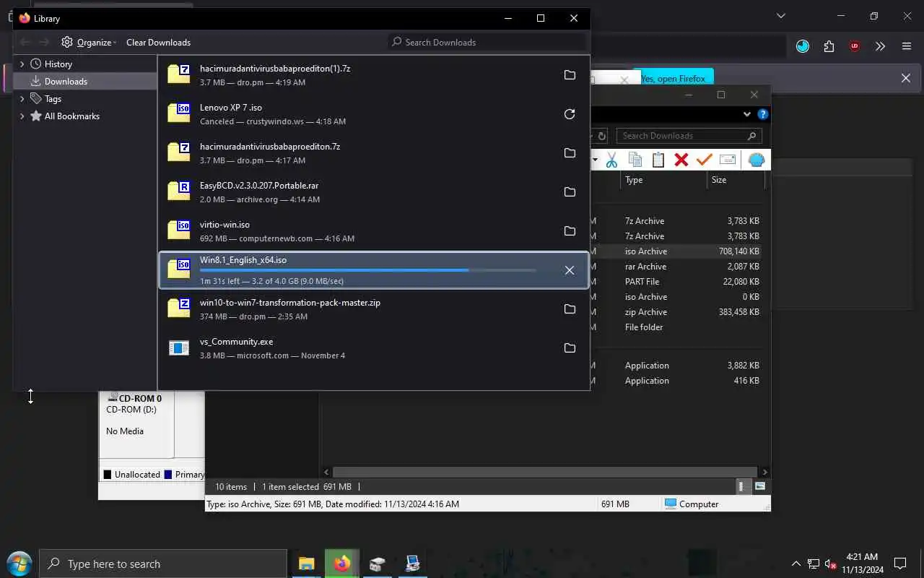Click the taskbar 'Type here to search' box
The image size is (924, 578).
coord(163,564)
